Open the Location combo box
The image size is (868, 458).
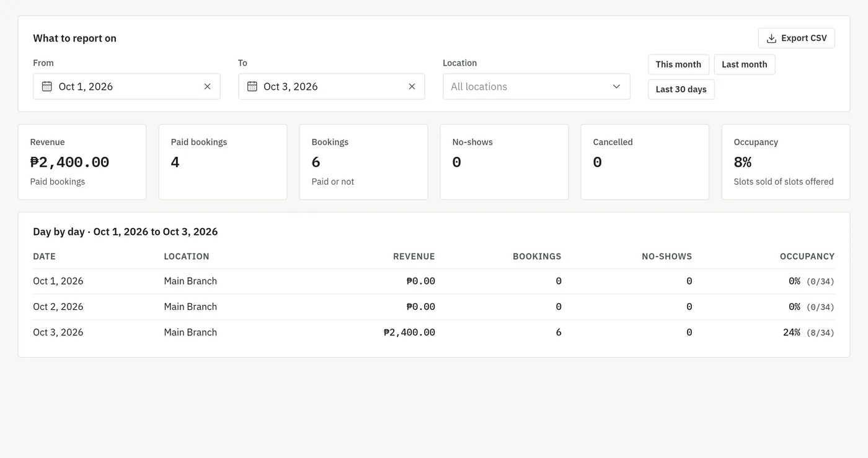point(536,87)
